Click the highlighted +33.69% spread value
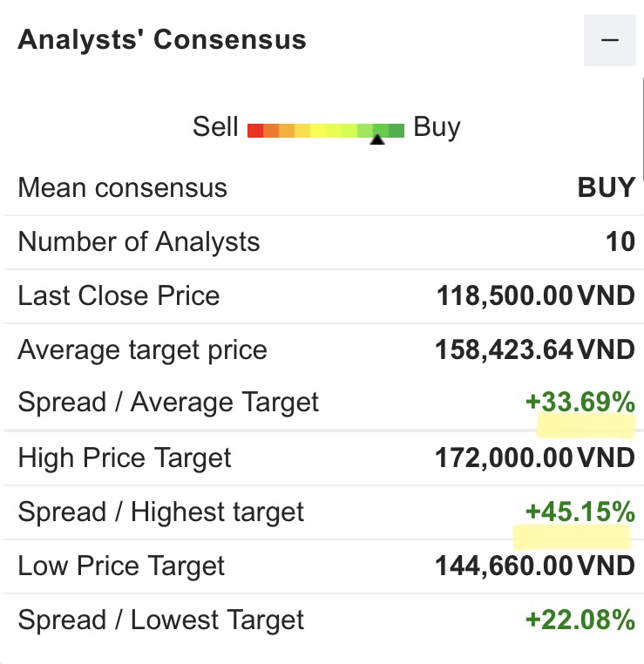 [580, 403]
